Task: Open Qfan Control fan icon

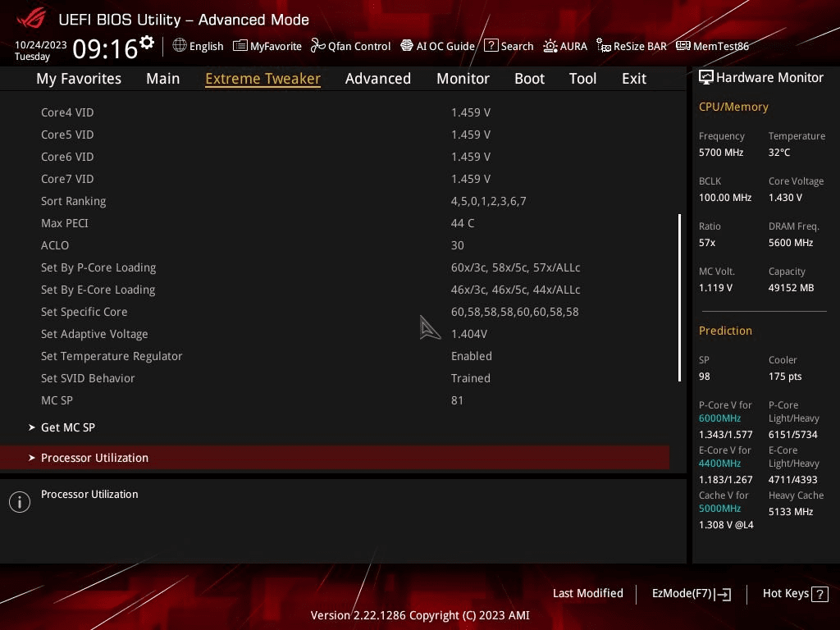Action: tap(317, 46)
